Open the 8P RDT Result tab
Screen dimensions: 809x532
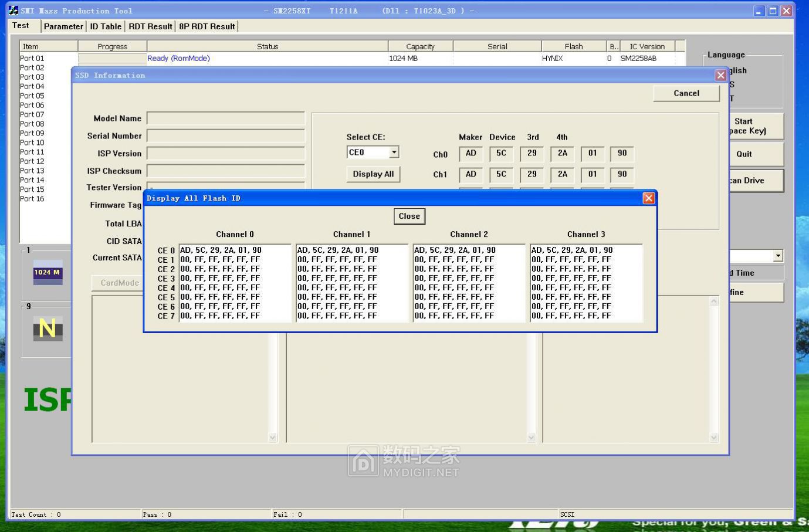[x=207, y=26]
